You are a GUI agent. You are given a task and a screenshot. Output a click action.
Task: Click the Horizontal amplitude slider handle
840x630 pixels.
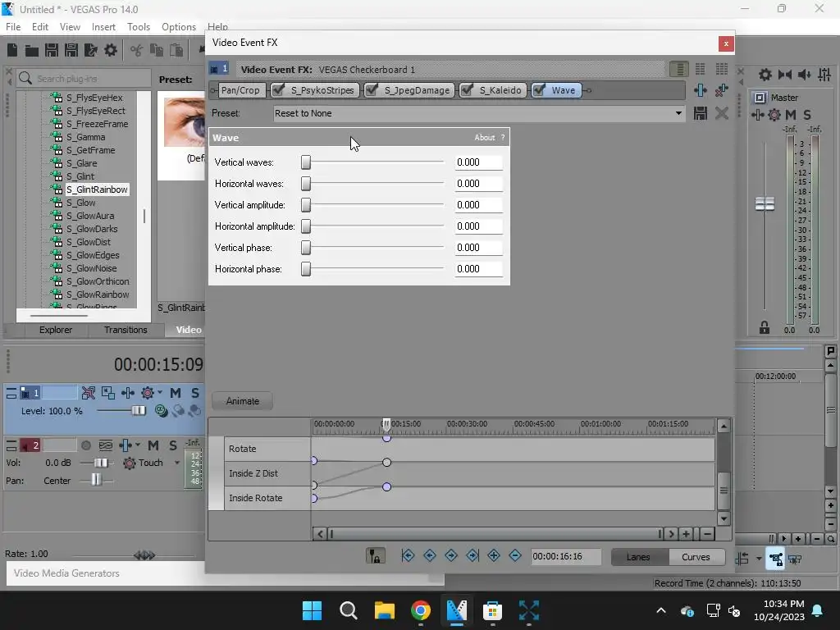(306, 226)
